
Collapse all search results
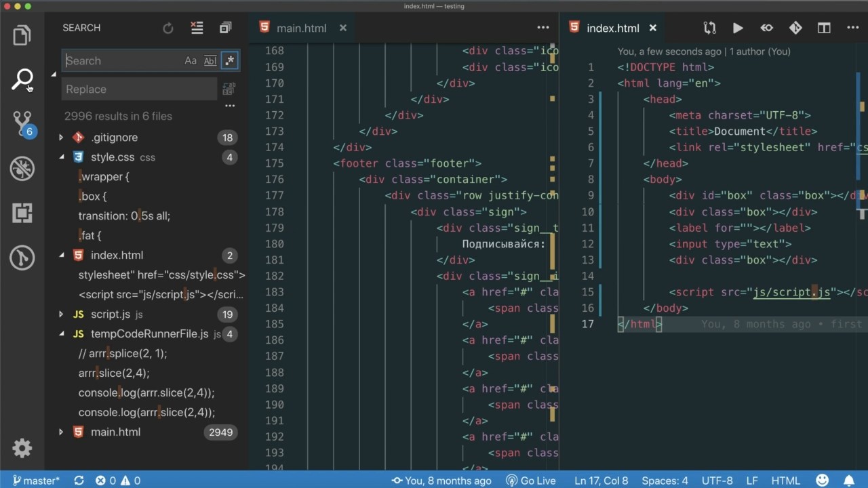(225, 28)
